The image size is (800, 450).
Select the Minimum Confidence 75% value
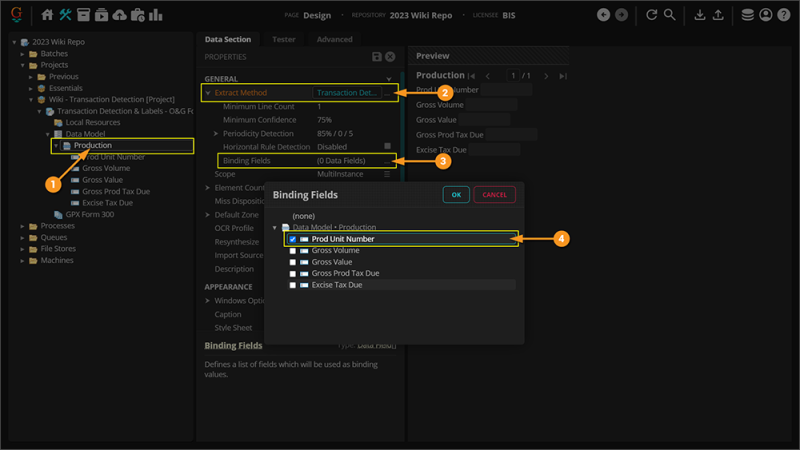[324, 120]
